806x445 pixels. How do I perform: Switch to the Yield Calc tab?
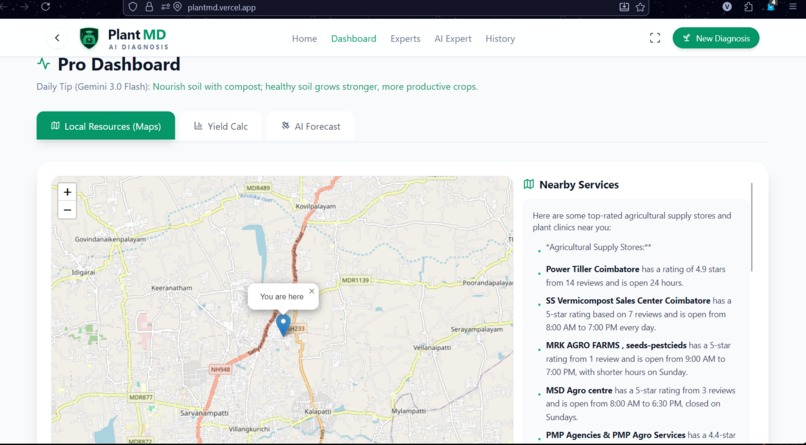[x=221, y=126]
